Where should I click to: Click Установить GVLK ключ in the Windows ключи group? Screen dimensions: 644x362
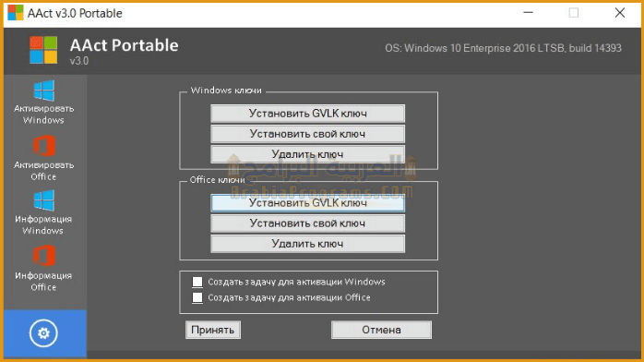pyautogui.click(x=307, y=114)
